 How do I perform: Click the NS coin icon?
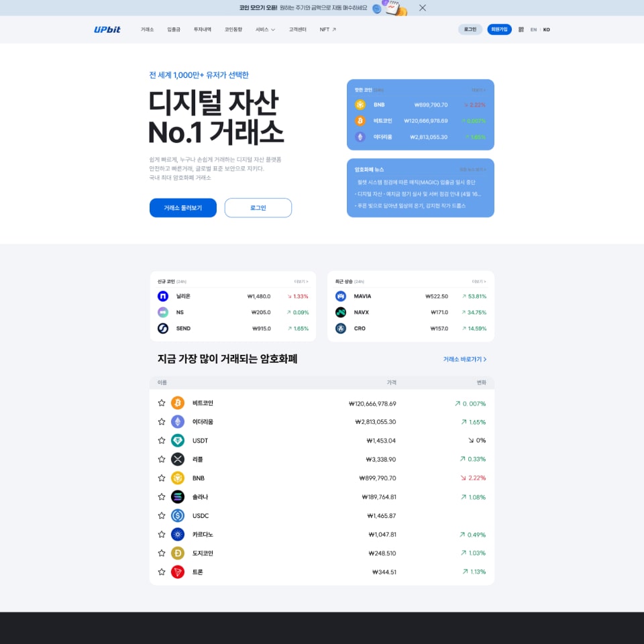click(163, 312)
